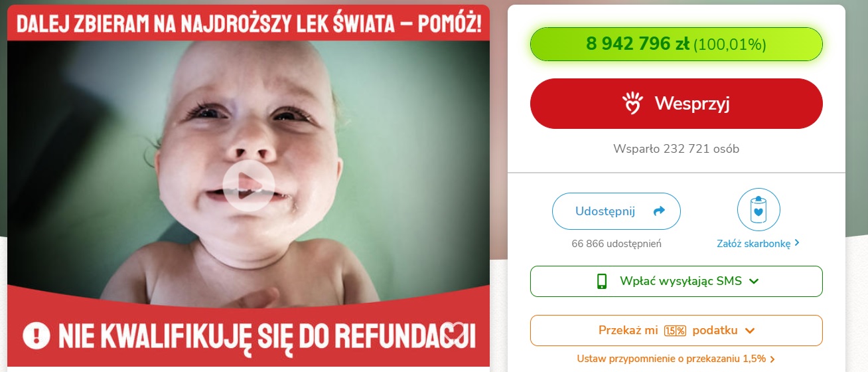Image resolution: width=868 pixels, height=372 pixels.
Task: Share the fundraiser via the Udostępnij button
Action: click(x=616, y=211)
